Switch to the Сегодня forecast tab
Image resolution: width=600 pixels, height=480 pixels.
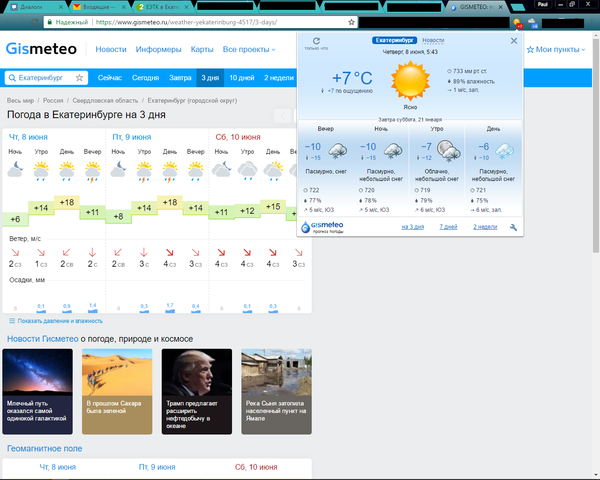[145, 78]
